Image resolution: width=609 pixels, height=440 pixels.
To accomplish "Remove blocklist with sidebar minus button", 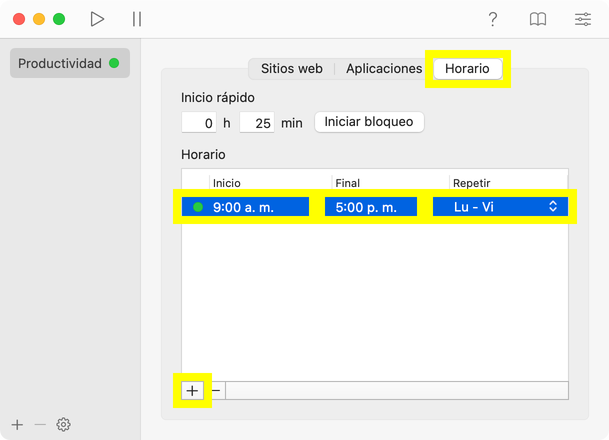I will 40,424.
